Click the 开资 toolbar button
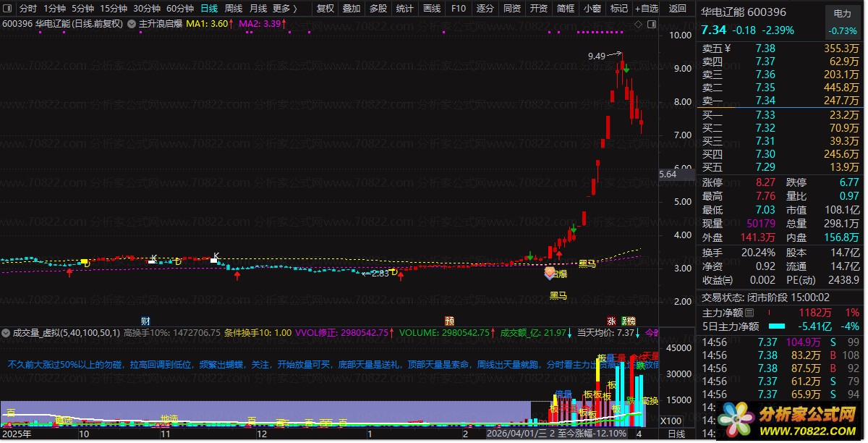 pyautogui.click(x=539, y=9)
